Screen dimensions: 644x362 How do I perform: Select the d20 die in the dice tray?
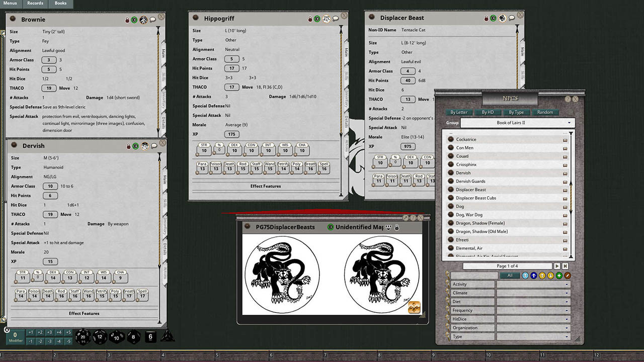tap(82, 336)
